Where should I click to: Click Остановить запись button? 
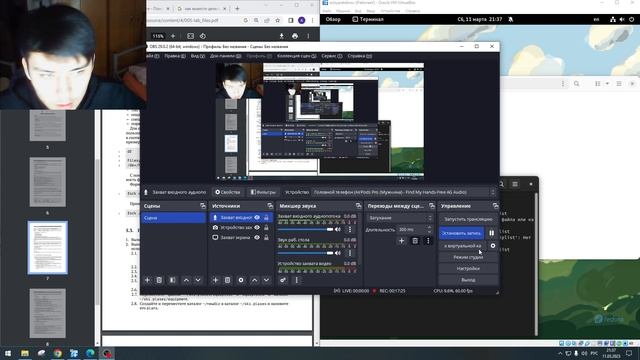(462, 233)
